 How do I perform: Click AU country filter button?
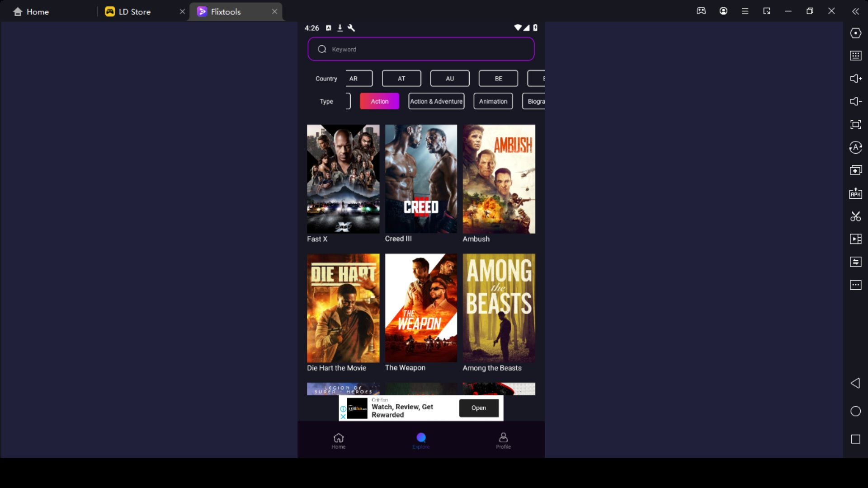450,78
